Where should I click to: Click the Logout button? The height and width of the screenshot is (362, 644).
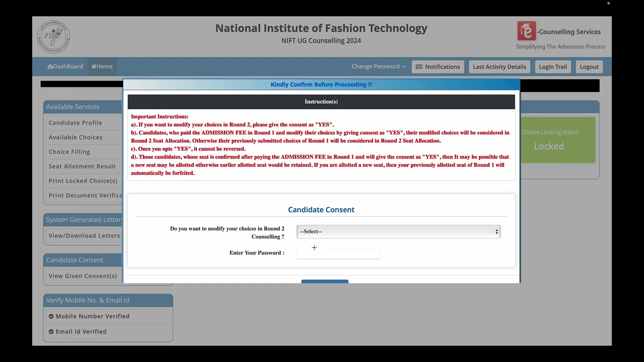(x=589, y=67)
